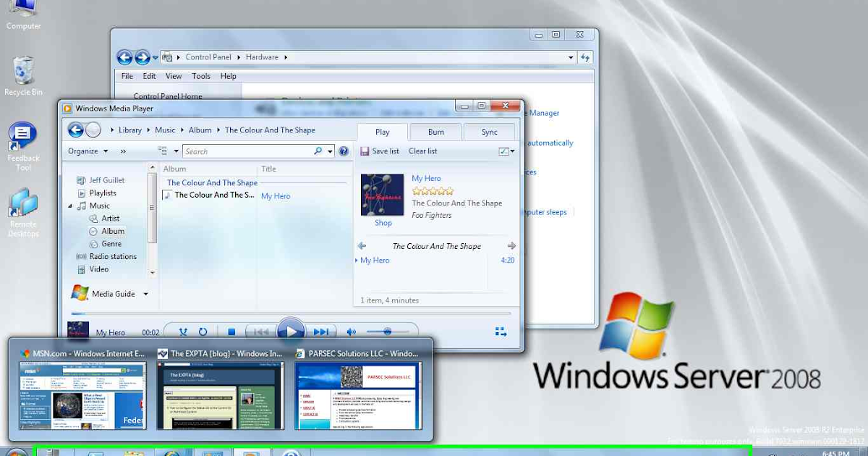
Task: Click the search magnifier icon in Media Player
Action: [318, 151]
